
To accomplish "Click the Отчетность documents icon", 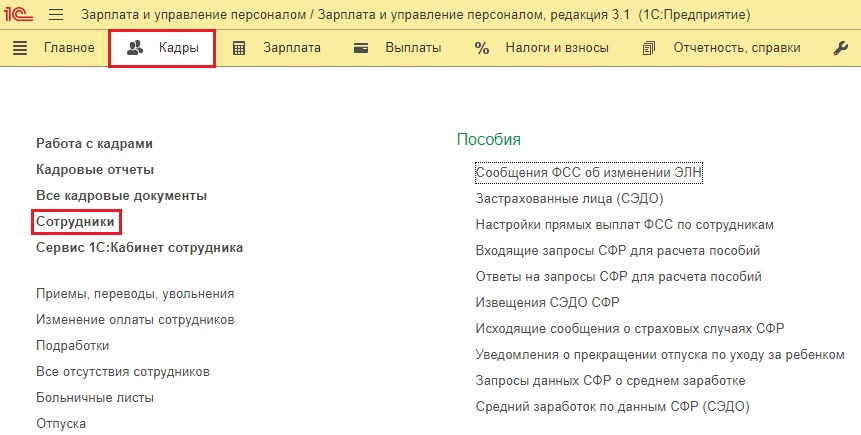I will [649, 48].
